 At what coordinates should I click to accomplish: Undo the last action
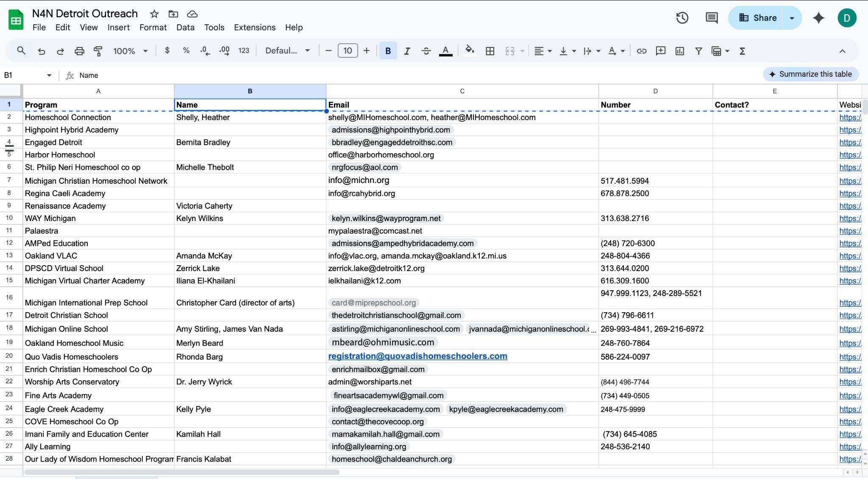tap(41, 51)
